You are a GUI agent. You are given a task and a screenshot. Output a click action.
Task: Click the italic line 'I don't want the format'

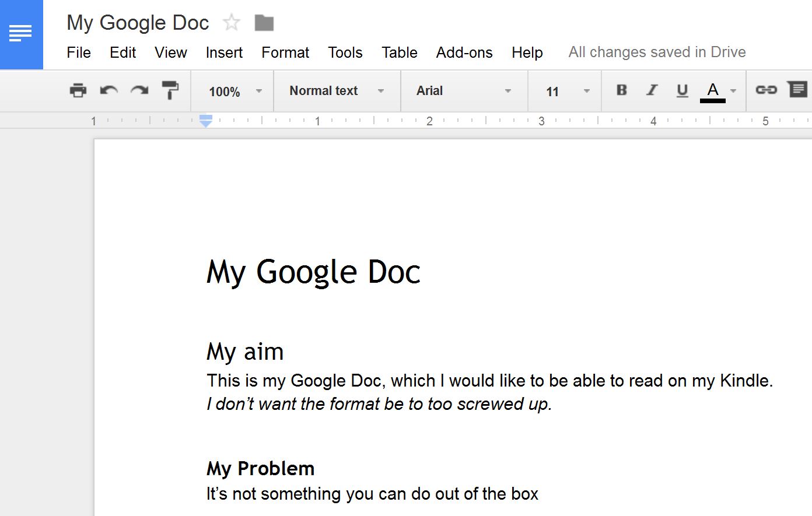pos(379,403)
